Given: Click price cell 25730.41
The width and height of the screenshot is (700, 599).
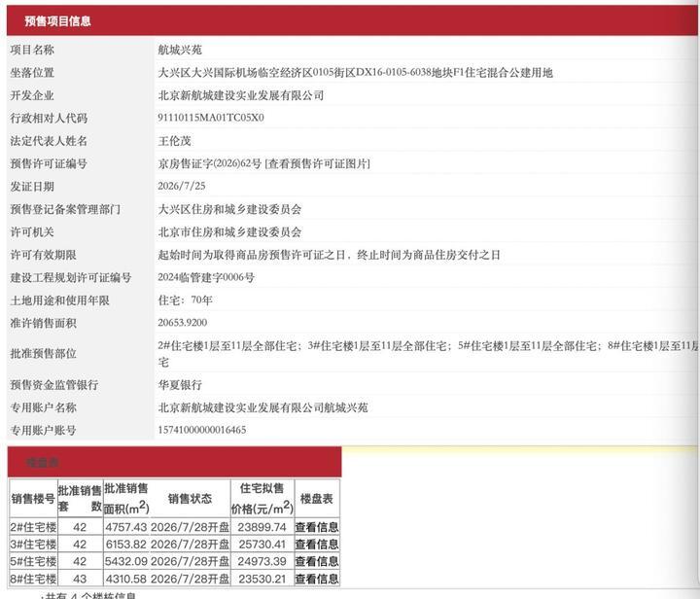Looking at the screenshot, I should coord(262,545).
